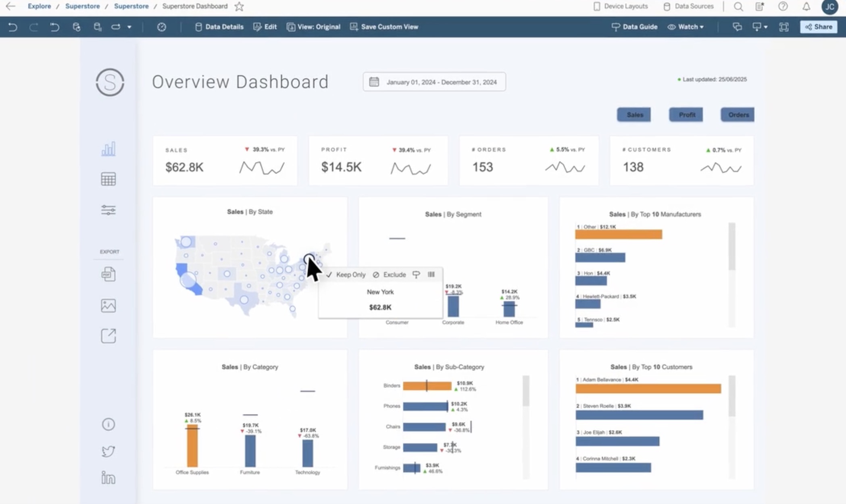Screen dimensions: 846x504
Task: Toggle the Profit metric button
Action: tap(686, 115)
